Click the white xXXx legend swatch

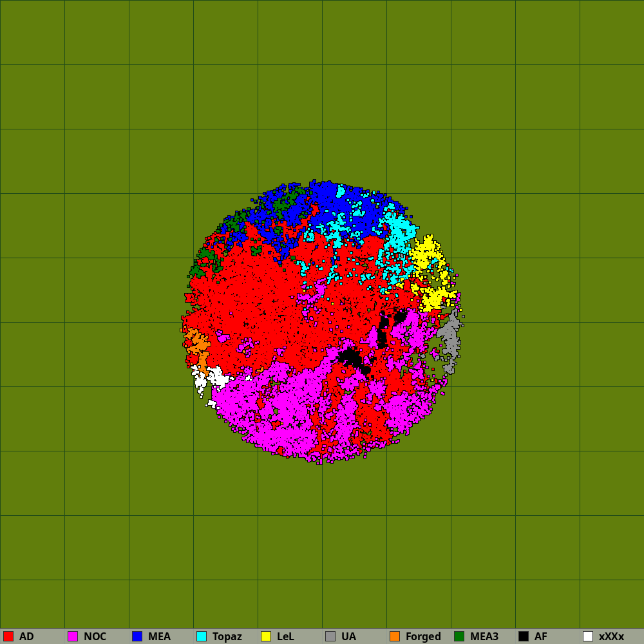click(x=588, y=636)
